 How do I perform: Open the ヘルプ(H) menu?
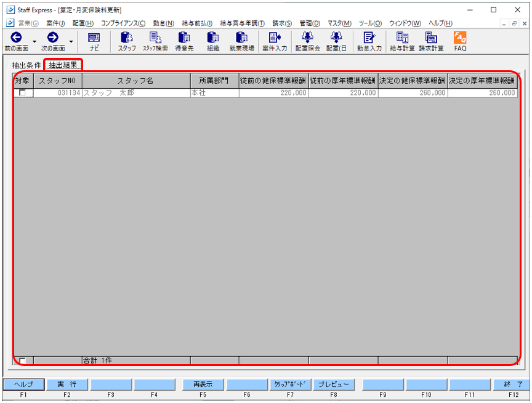point(440,23)
